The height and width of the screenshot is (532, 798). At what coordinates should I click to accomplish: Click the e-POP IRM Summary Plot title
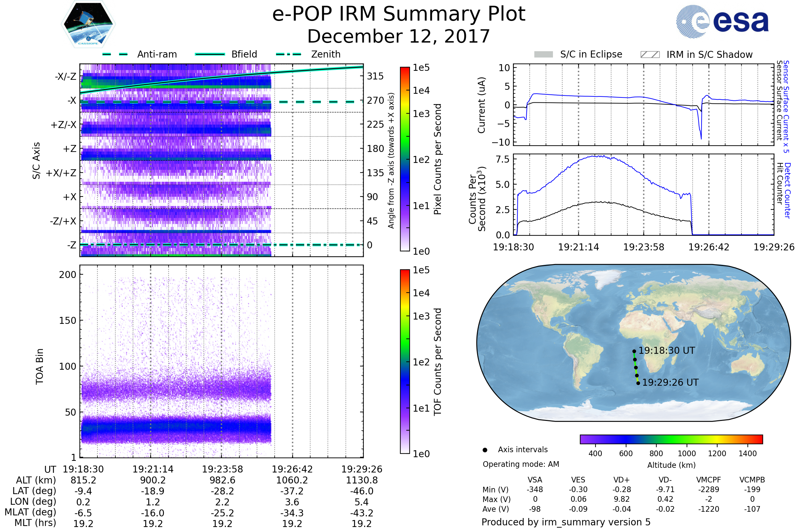(399, 14)
